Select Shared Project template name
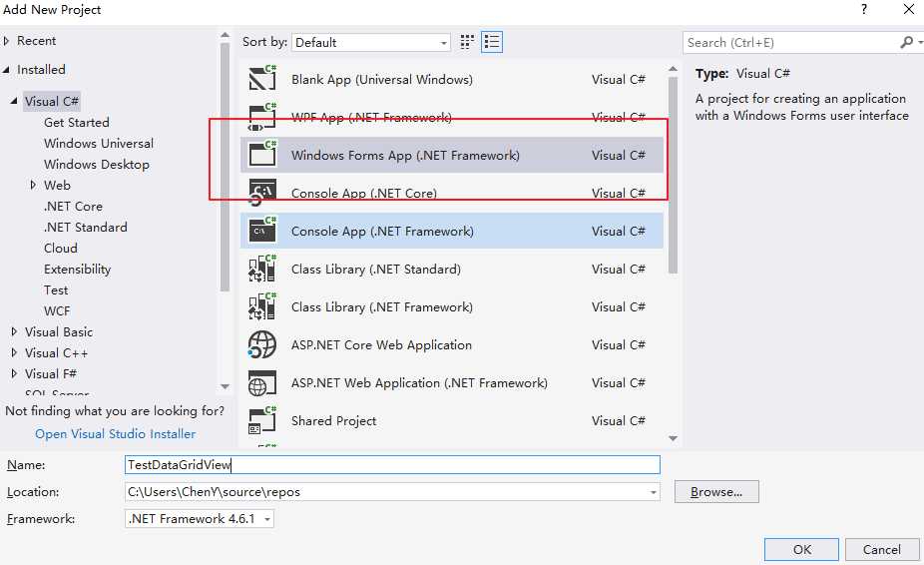 click(x=333, y=420)
